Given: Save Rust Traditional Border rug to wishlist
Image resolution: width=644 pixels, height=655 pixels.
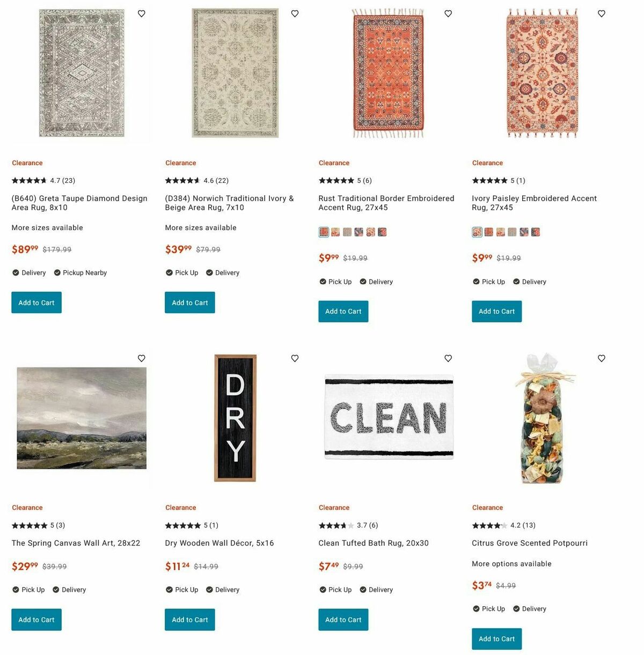Looking at the screenshot, I should [x=448, y=14].
